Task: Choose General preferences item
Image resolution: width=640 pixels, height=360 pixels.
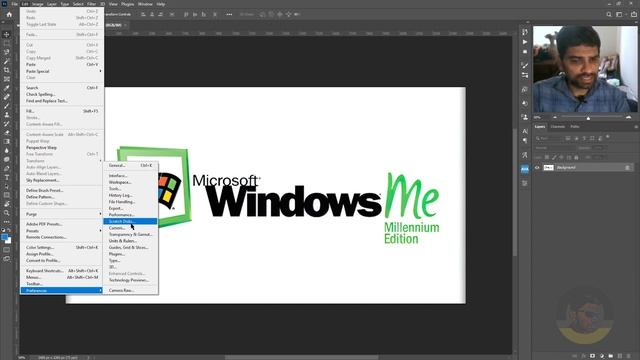Action: tap(130, 165)
